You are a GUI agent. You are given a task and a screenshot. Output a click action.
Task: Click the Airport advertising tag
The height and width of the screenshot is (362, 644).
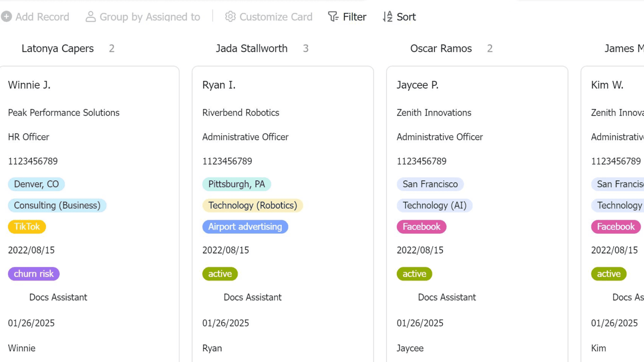(245, 227)
